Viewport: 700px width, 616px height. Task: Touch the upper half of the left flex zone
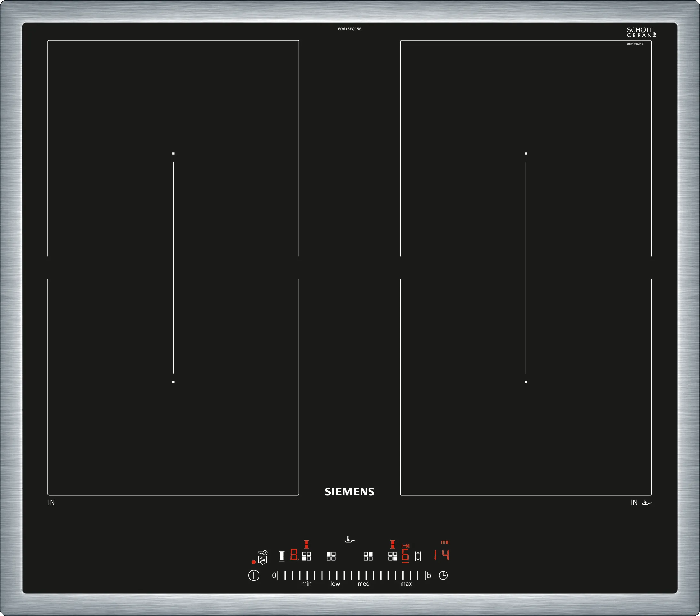pyautogui.click(x=173, y=148)
